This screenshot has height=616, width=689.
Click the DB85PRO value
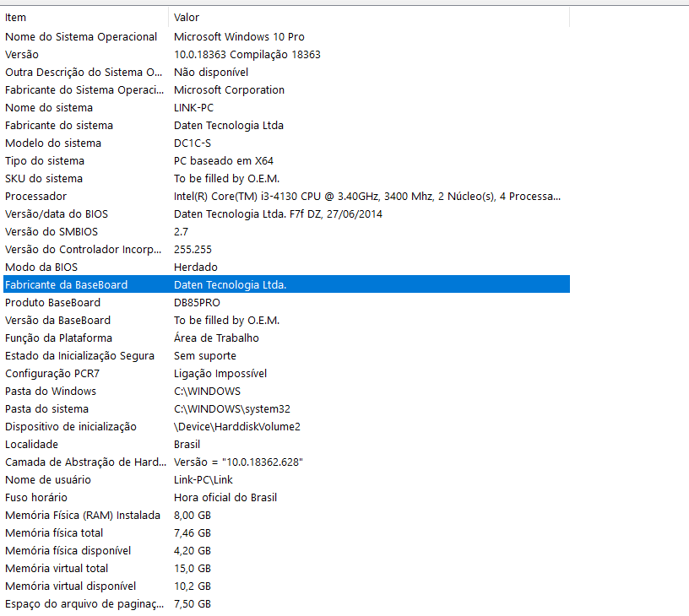click(197, 302)
